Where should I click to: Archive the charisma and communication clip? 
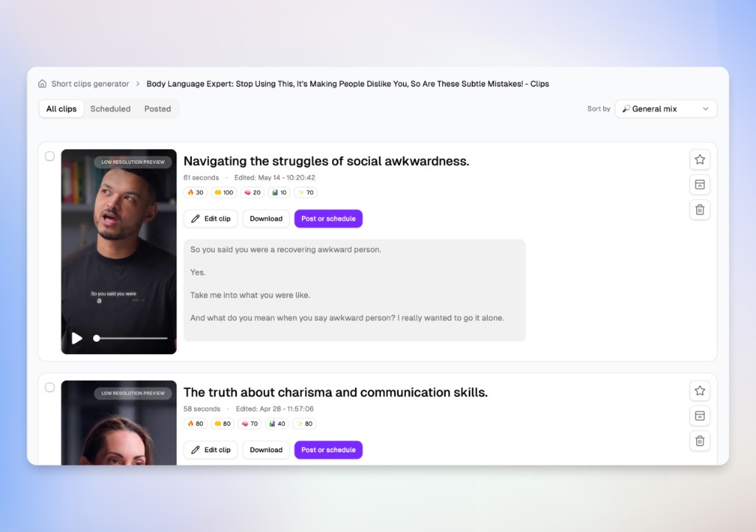700,416
